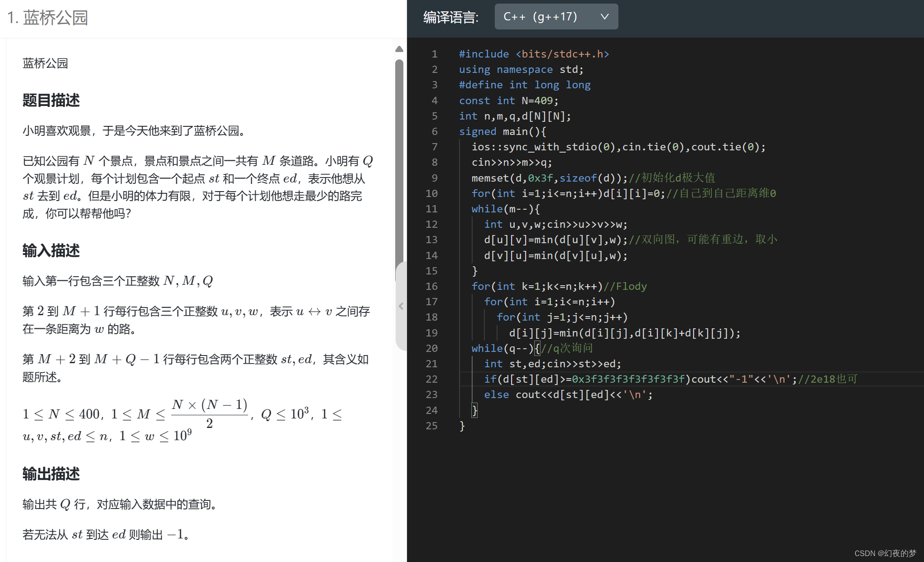The width and height of the screenshot is (924, 562).
Task: Click line 11 'while(m--){'
Action: (506, 209)
